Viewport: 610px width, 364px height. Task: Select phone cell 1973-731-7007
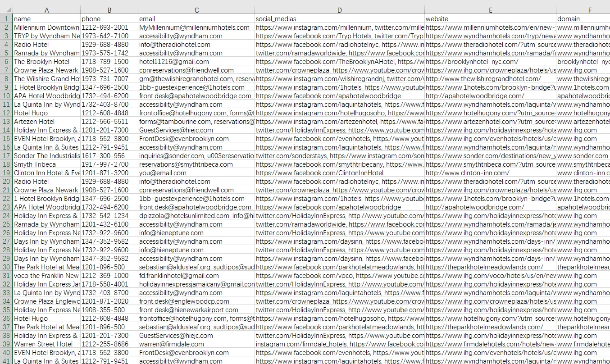pyautogui.click(x=109, y=79)
